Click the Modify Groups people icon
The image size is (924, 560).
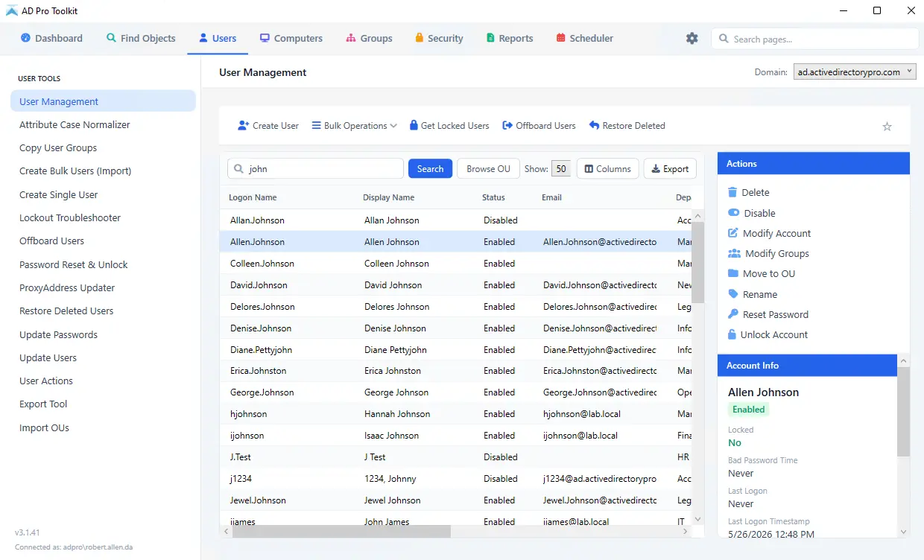click(734, 253)
